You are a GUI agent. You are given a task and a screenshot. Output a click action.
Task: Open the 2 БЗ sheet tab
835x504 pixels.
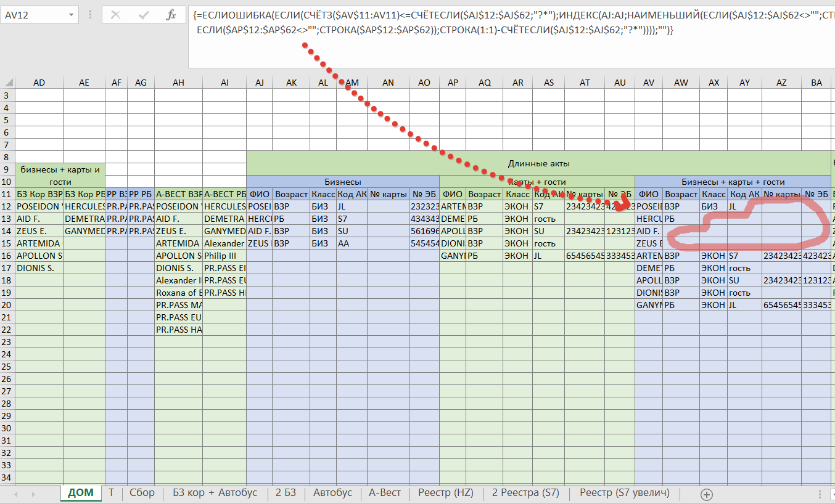(286, 493)
